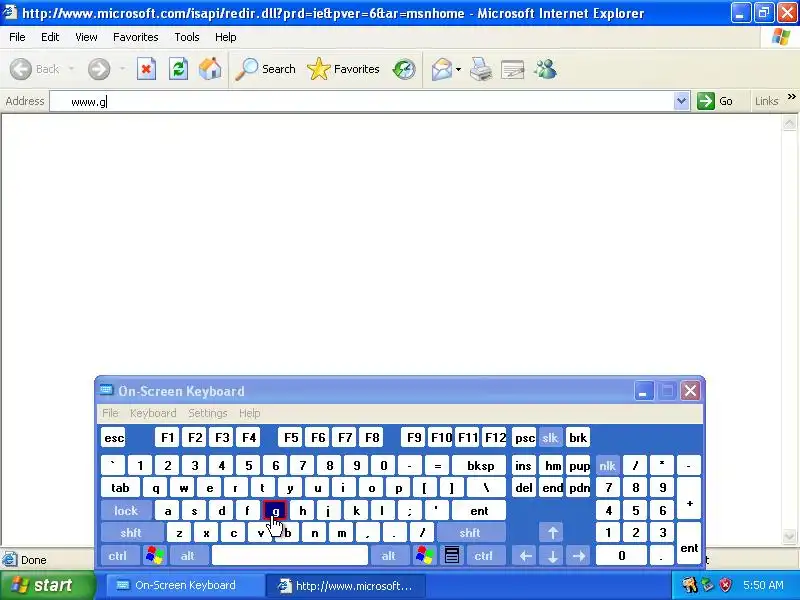Open the Messenger people icon
The height and width of the screenshot is (600, 800).
[x=545, y=69]
